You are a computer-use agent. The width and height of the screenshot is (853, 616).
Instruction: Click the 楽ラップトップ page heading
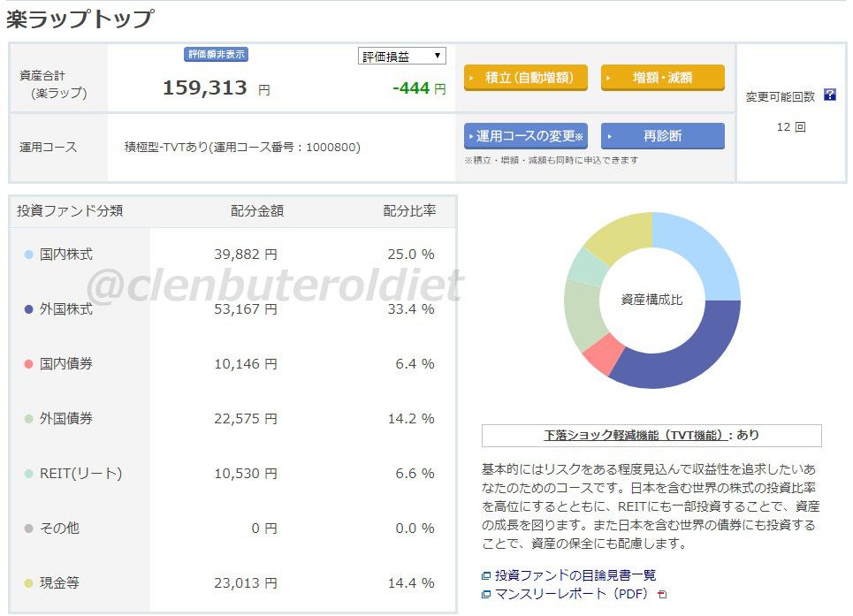click(80, 19)
